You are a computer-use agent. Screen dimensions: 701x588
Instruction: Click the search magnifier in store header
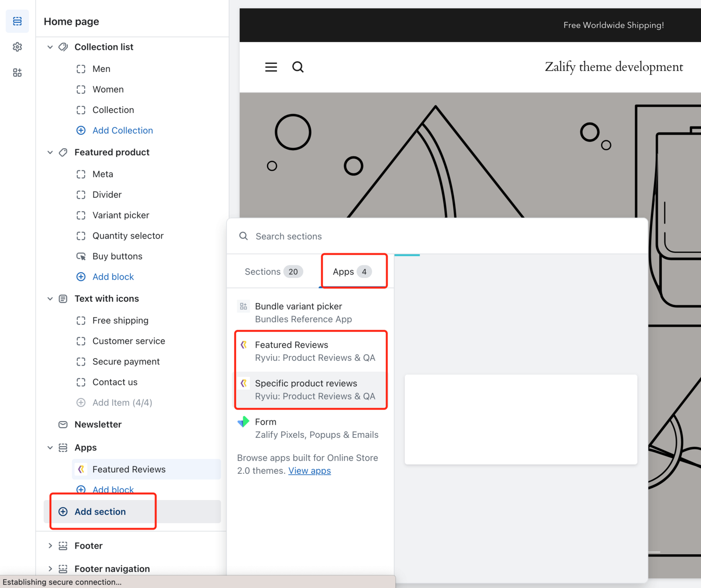tap(298, 67)
